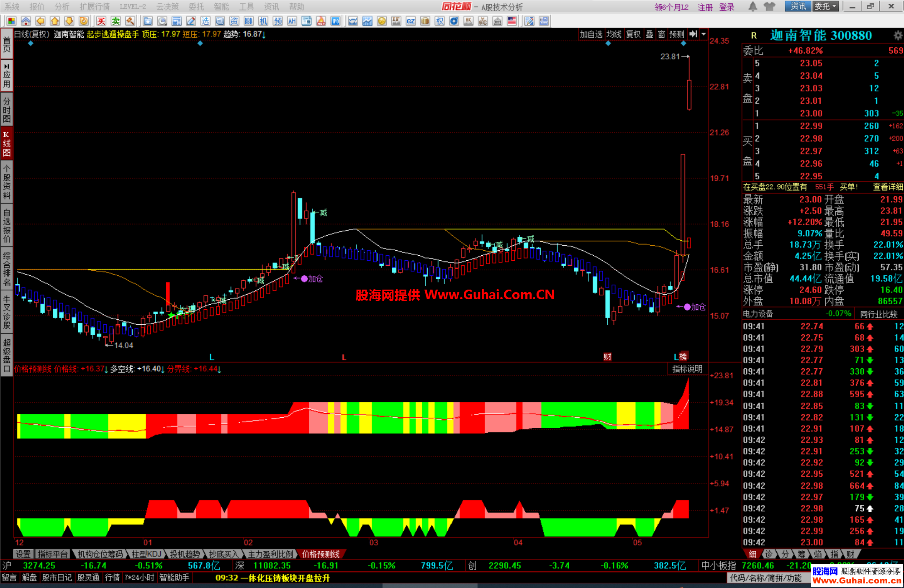Select the 财 tab under trade list

tap(850, 554)
